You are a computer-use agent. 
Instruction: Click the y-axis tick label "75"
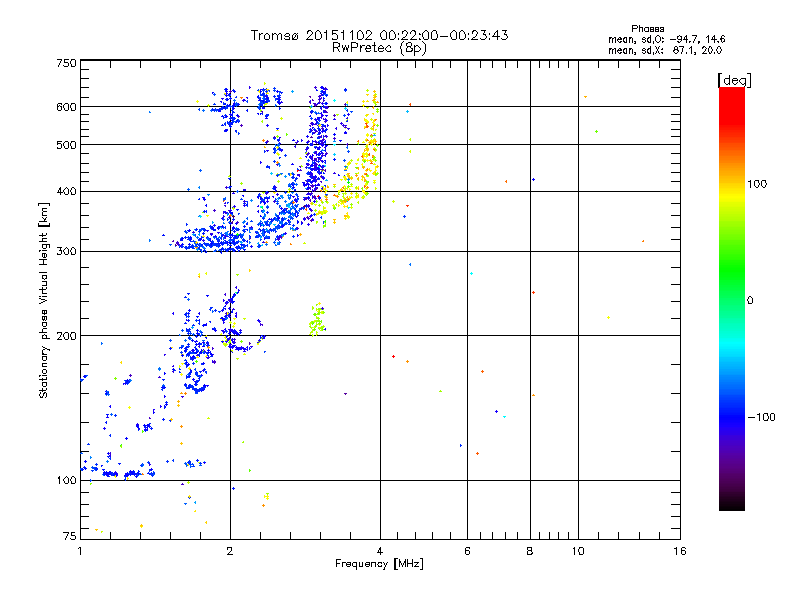coord(70,536)
